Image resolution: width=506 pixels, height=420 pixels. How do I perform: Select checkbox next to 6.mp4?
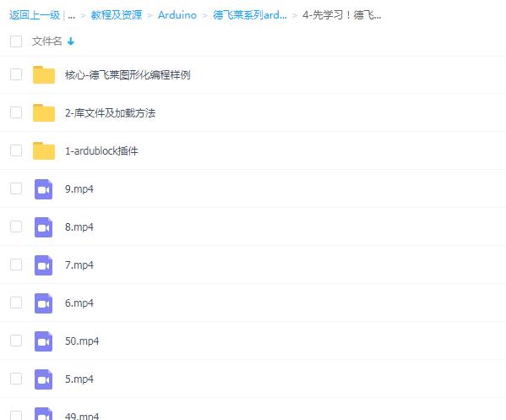[16, 303]
